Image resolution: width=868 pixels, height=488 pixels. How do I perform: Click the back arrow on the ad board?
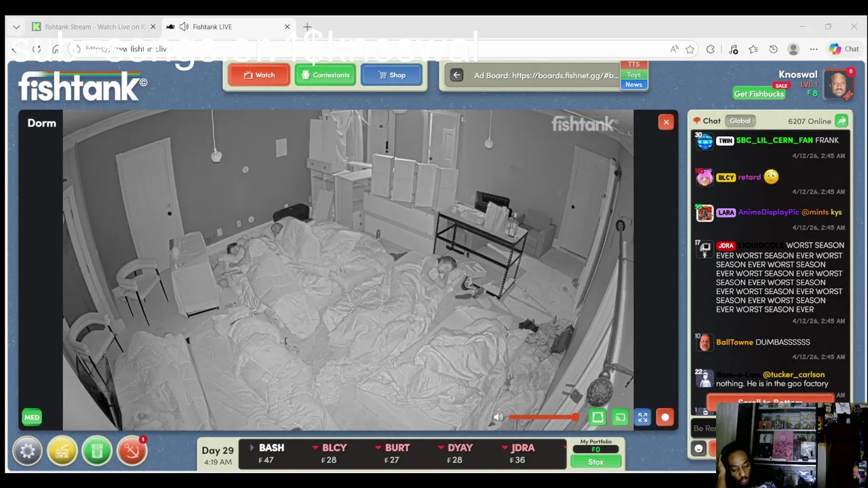click(x=456, y=75)
